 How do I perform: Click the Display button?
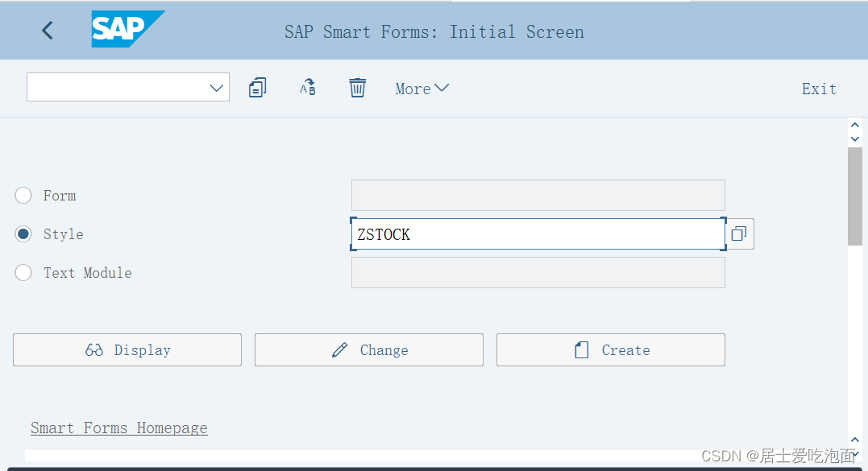click(127, 350)
